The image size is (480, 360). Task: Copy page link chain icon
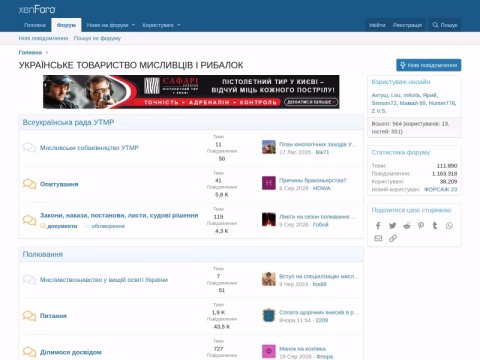tap(393, 238)
